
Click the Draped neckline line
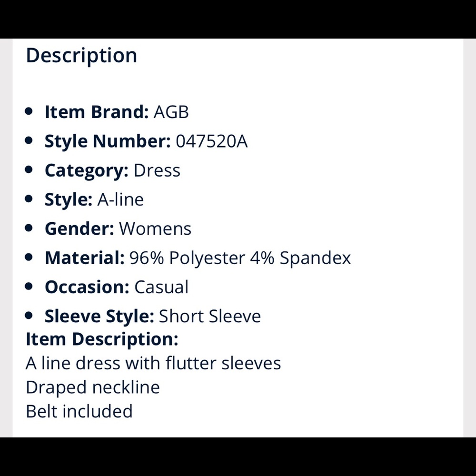pos(93,387)
